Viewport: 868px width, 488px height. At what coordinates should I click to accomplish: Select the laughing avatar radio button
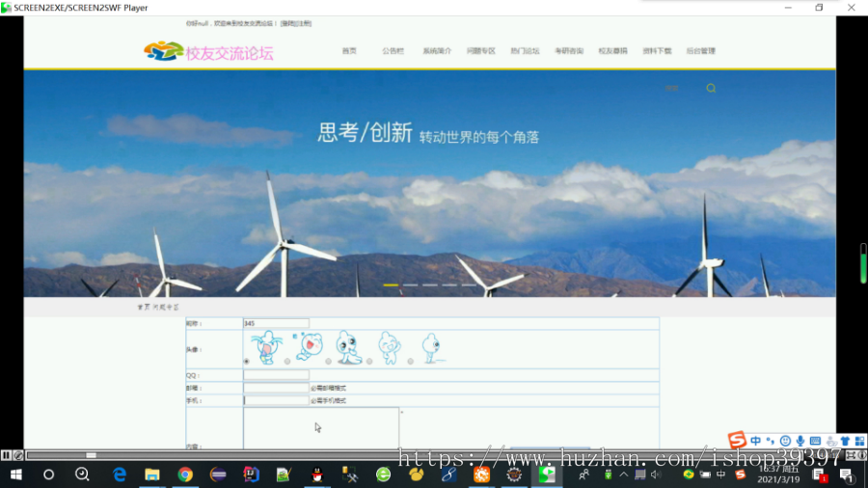click(287, 362)
